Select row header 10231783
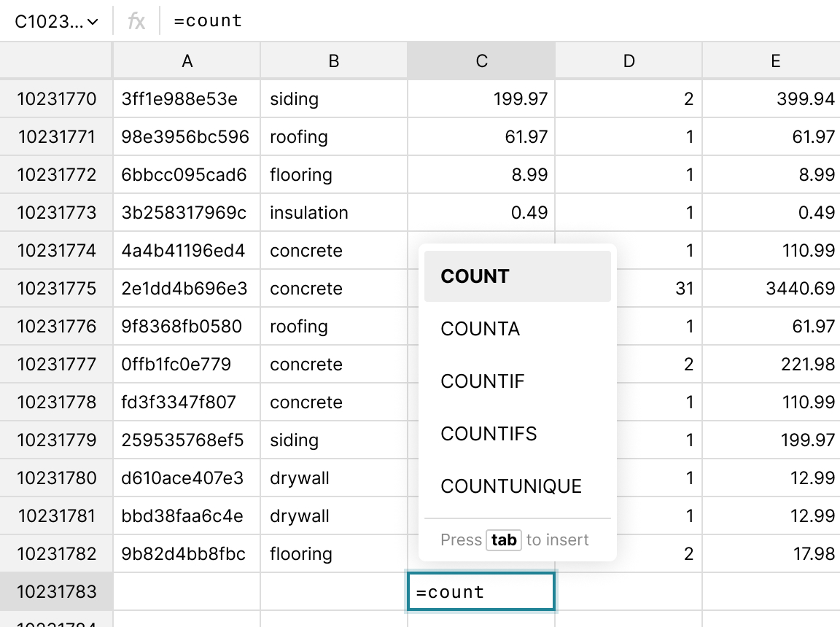Image resolution: width=840 pixels, height=627 pixels. (55, 591)
